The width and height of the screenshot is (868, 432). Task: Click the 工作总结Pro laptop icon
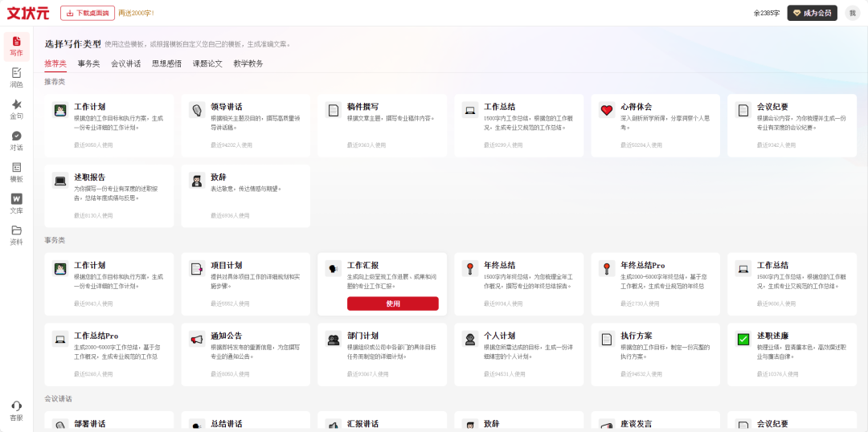[60, 339]
